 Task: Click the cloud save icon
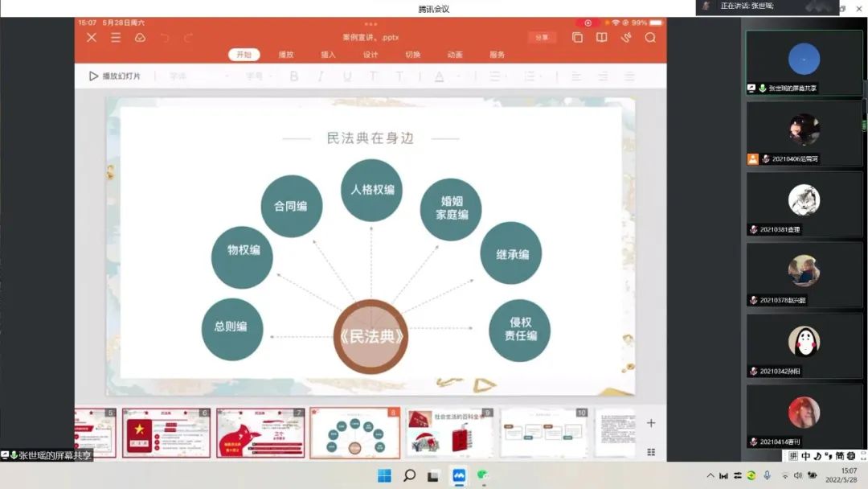(140, 38)
